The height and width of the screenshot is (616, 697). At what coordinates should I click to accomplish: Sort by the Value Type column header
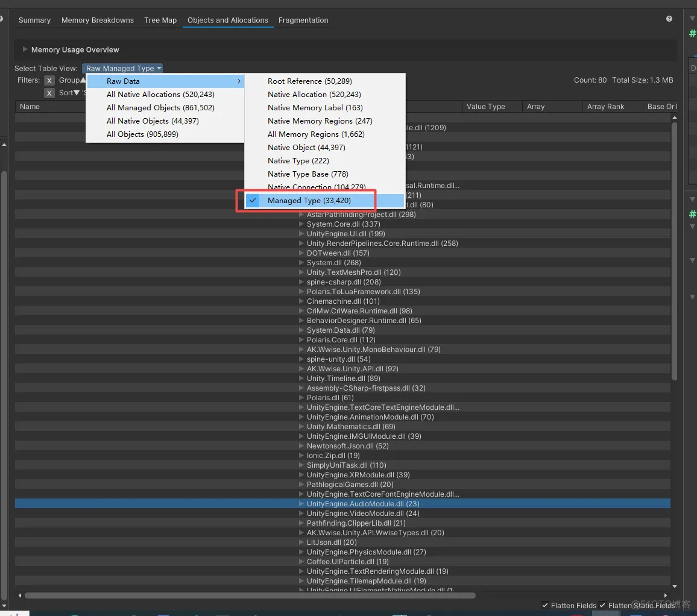(x=492, y=107)
